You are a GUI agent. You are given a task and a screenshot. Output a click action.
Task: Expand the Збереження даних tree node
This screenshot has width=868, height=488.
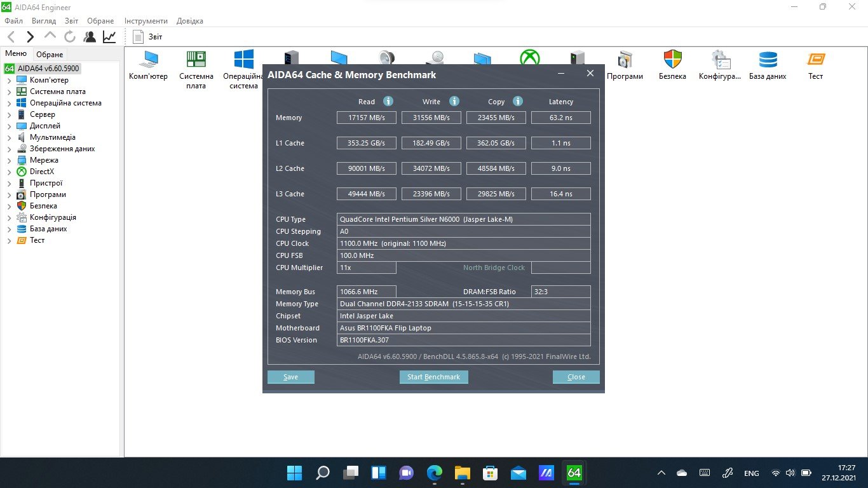9,149
